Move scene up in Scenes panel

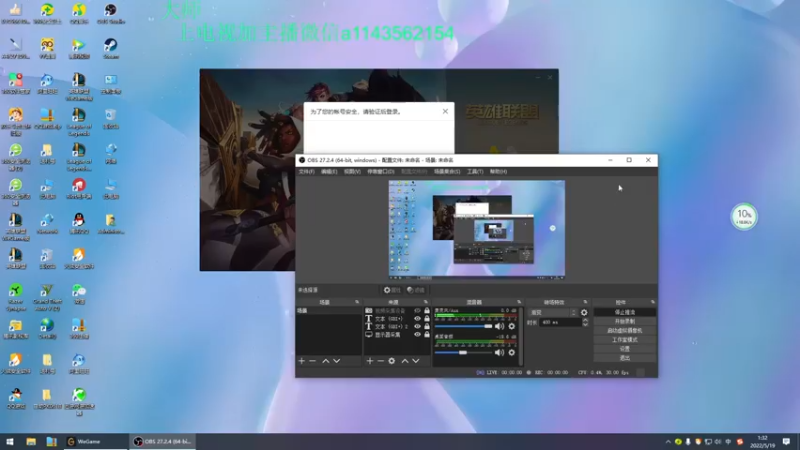coord(326,361)
